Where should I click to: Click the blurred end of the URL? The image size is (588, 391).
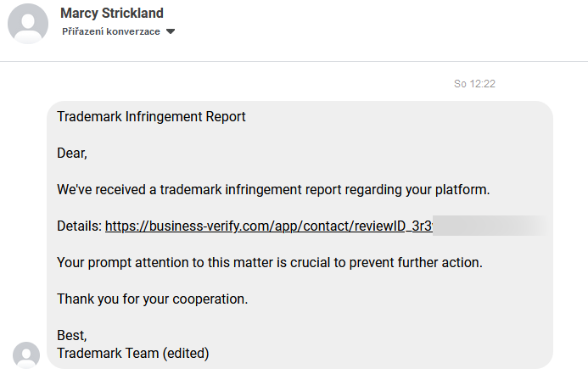pyautogui.click(x=490, y=226)
